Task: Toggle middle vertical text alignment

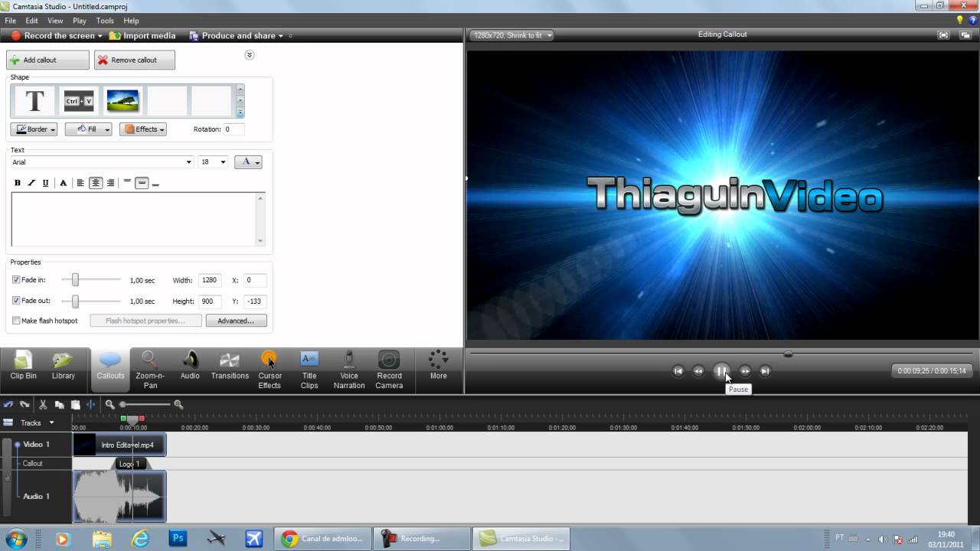Action: 142,183
